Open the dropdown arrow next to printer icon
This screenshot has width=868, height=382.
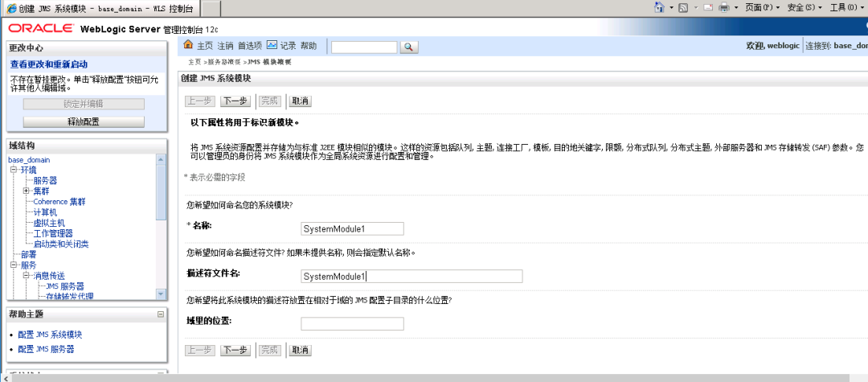[x=736, y=8]
